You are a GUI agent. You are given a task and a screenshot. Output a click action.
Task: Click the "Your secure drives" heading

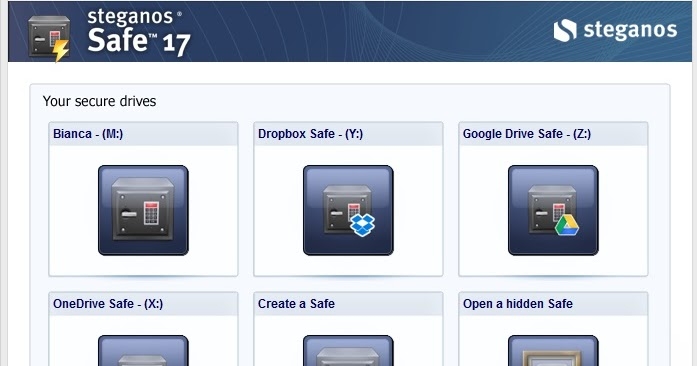[x=100, y=101]
